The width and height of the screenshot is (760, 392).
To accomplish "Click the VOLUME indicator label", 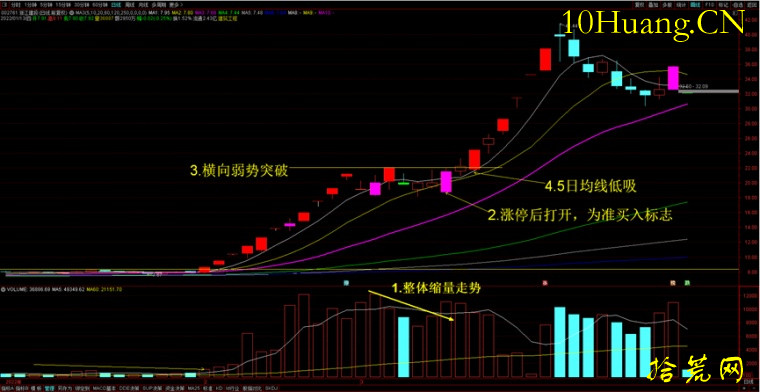I will [17, 289].
